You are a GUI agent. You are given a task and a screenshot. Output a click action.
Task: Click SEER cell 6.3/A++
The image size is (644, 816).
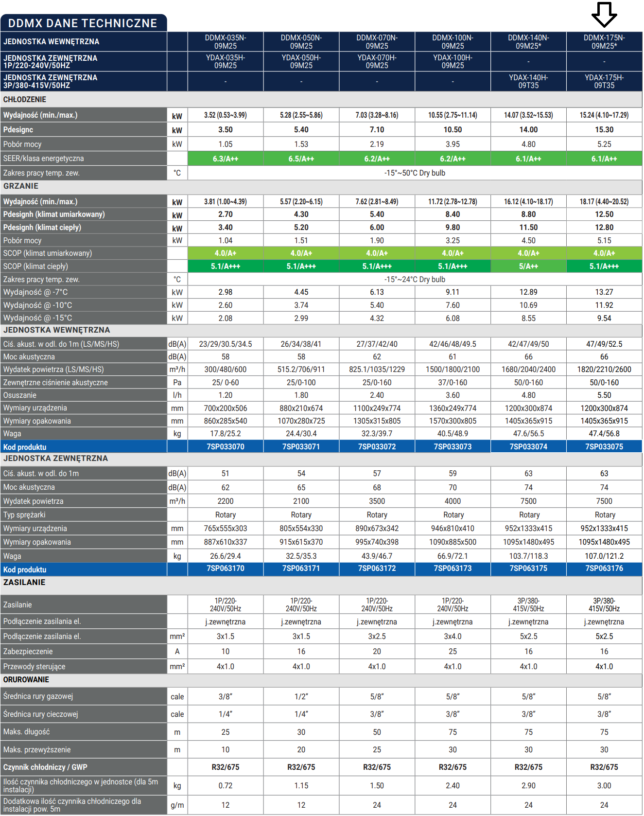click(x=226, y=159)
